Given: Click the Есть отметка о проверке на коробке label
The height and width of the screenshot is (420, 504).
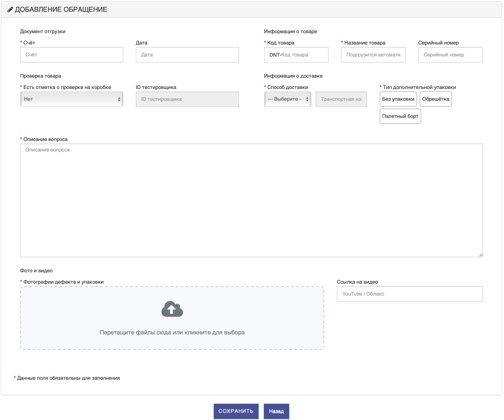Looking at the screenshot, I should point(67,87).
